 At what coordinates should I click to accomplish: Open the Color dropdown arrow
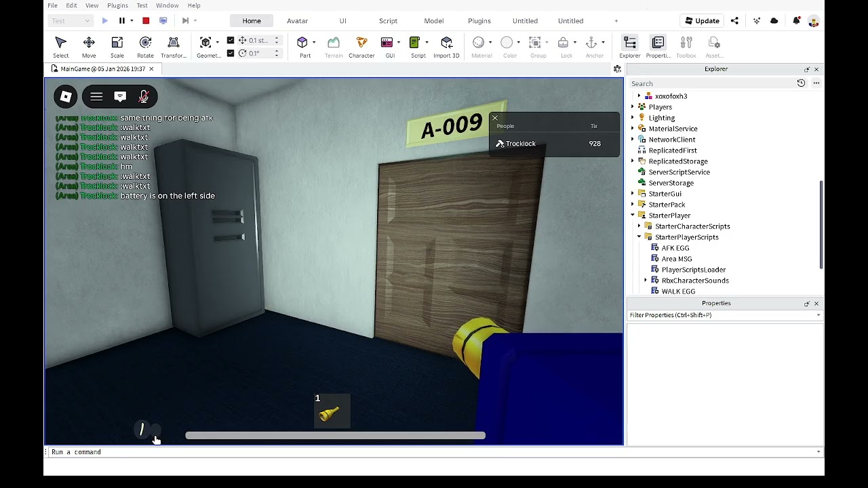519,42
